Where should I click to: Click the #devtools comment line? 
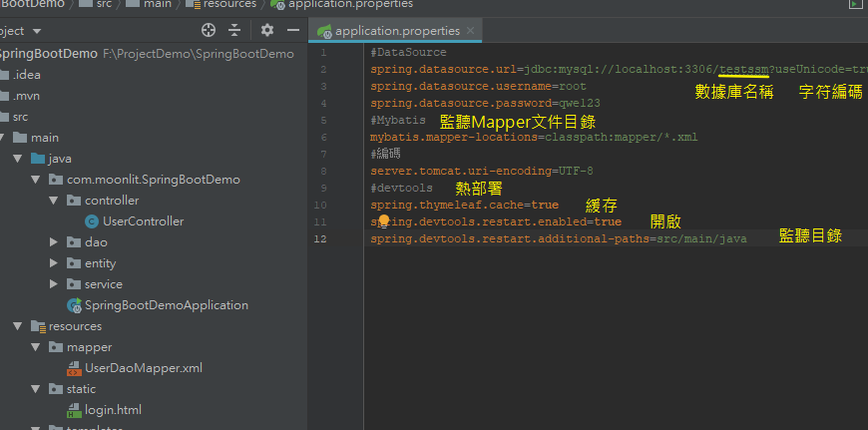click(401, 189)
